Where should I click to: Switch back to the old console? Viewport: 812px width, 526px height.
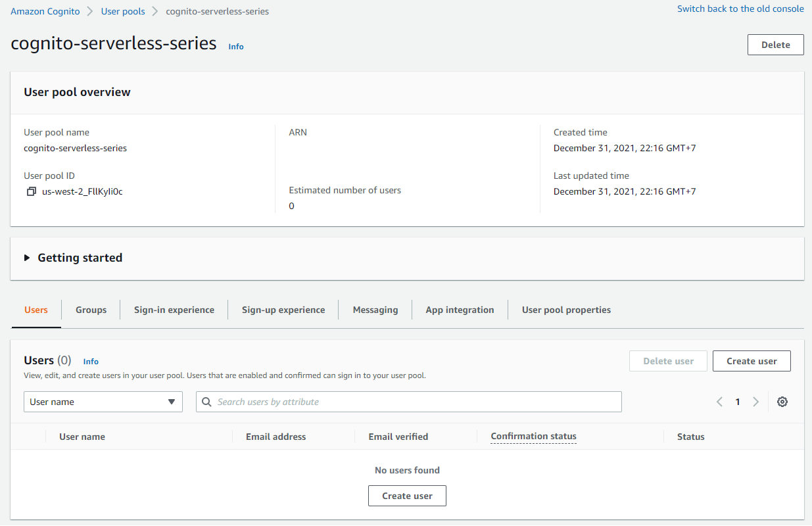click(740, 9)
